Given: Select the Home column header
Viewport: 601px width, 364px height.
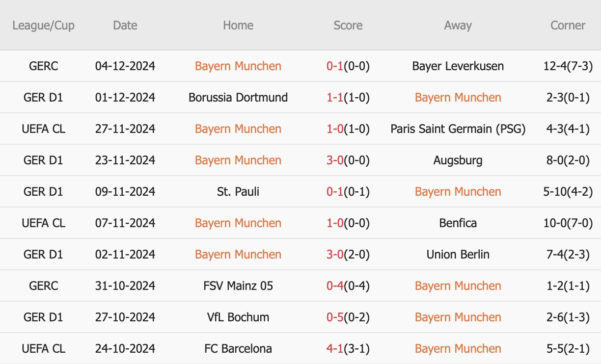Looking at the screenshot, I should click(x=238, y=26).
